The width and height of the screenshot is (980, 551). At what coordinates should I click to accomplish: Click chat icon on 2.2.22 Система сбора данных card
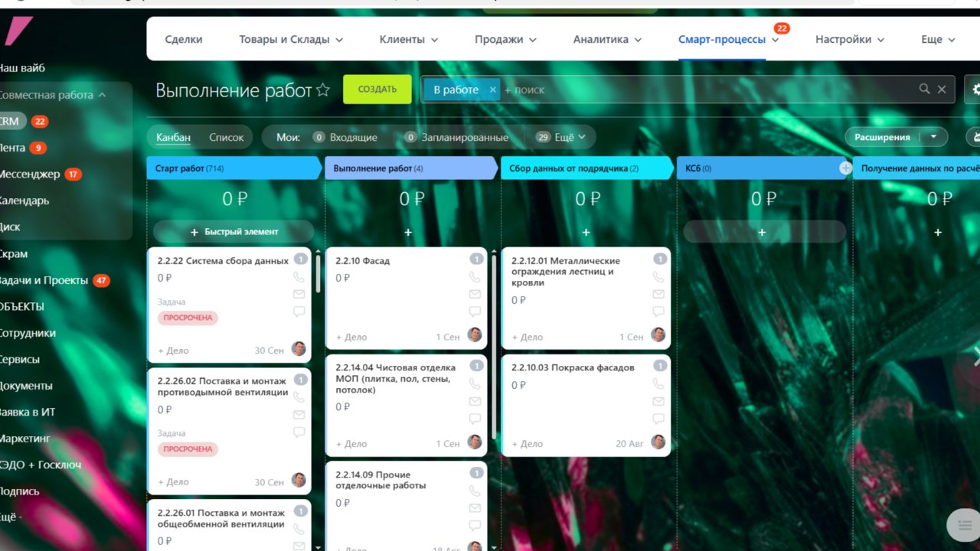pyautogui.click(x=299, y=311)
